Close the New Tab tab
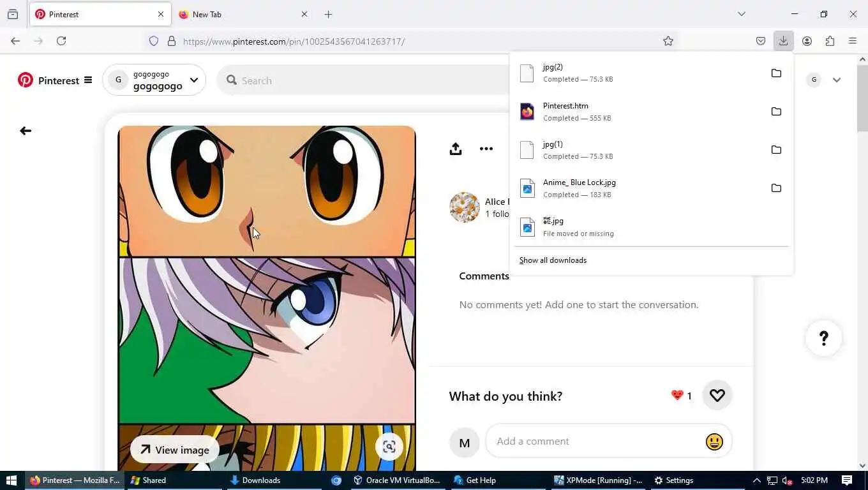 point(304,14)
